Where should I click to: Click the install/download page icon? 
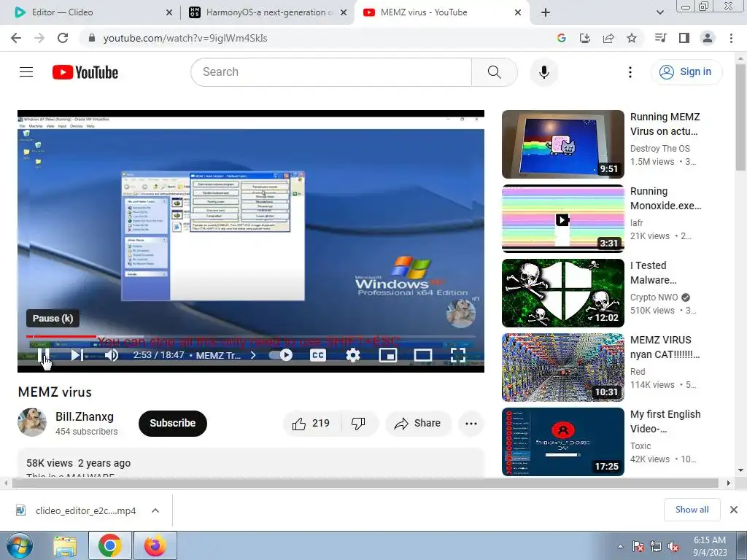click(x=585, y=38)
